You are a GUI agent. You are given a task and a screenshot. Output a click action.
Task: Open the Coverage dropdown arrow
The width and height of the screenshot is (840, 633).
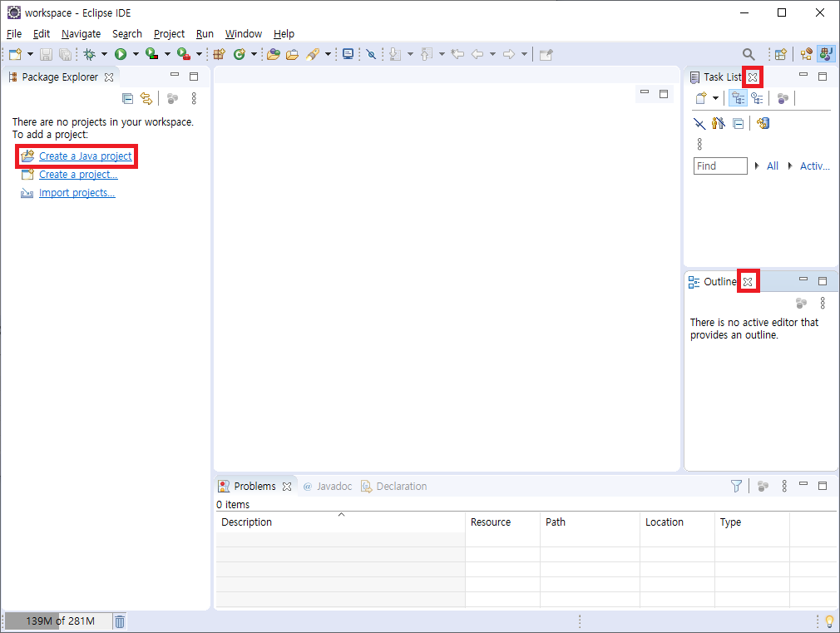coord(167,54)
